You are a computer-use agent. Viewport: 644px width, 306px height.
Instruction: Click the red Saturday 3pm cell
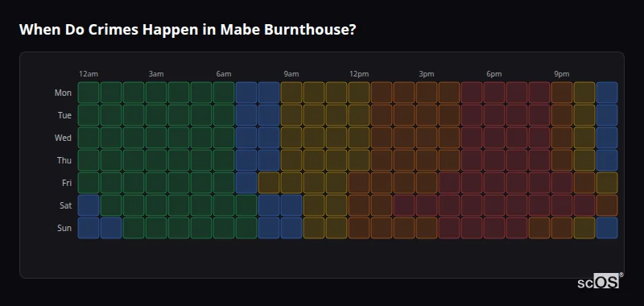[x=427, y=205]
